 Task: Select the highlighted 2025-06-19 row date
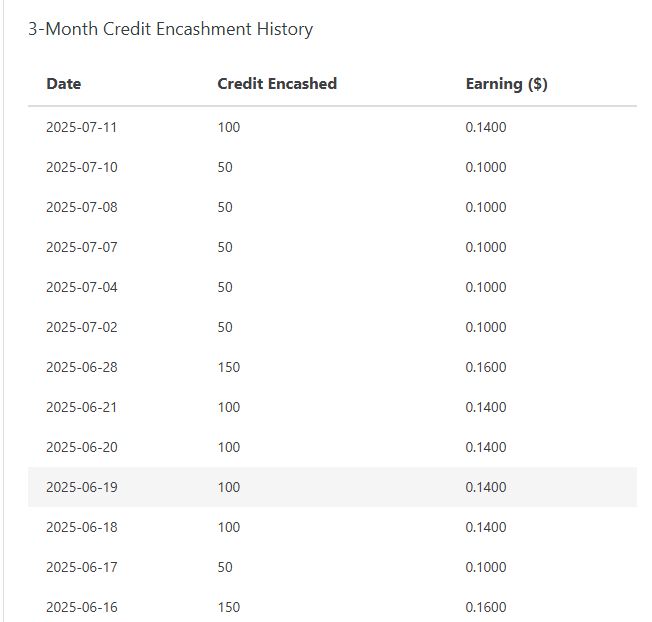click(81, 487)
